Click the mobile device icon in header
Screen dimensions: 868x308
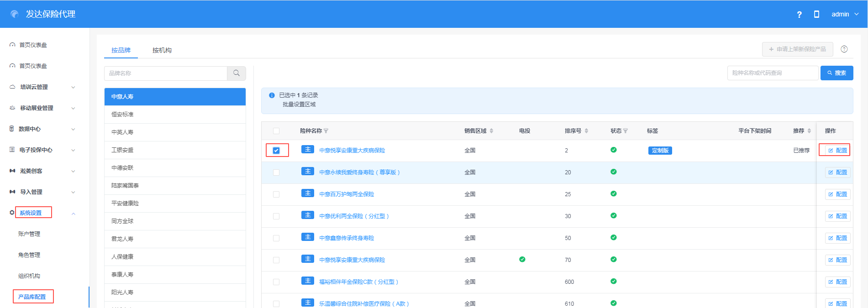tap(816, 15)
